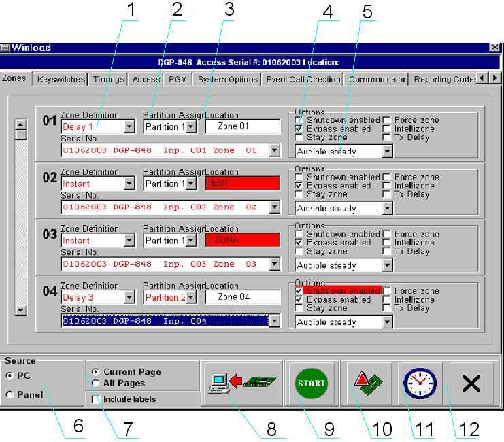Enable Force zone for zone 04
504x442 pixels.
[387, 291]
